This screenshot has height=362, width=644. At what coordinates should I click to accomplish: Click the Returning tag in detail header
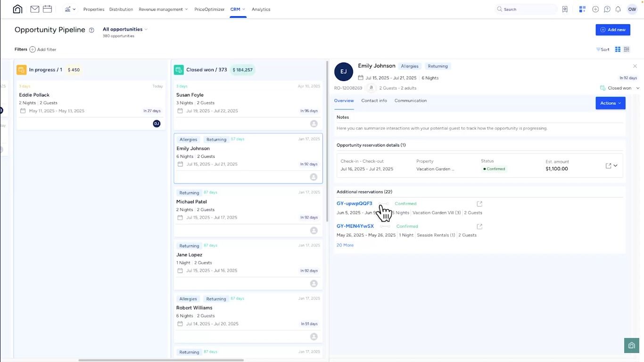(438, 66)
